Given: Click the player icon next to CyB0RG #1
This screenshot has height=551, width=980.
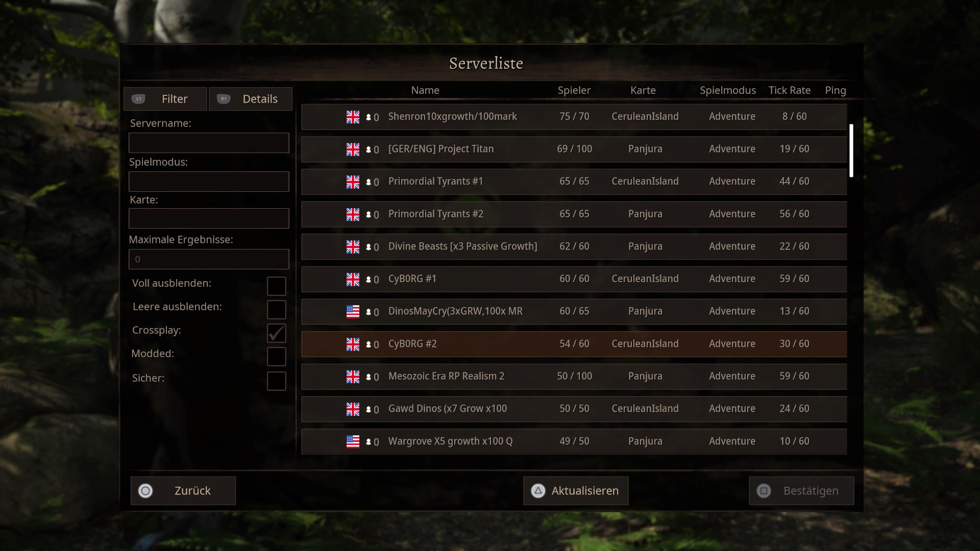Looking at the screenshot, I should 369,280.
